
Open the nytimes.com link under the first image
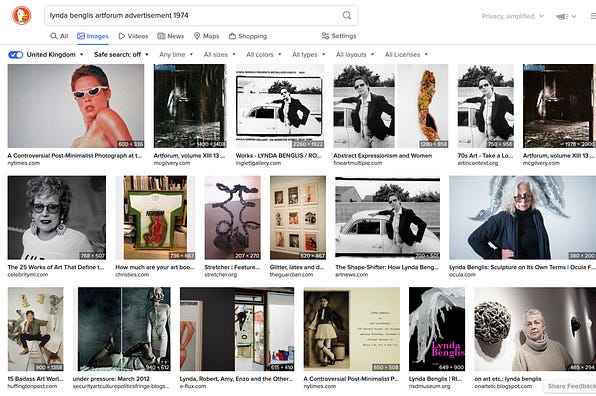pyautogui.click(x=24, y=163)
